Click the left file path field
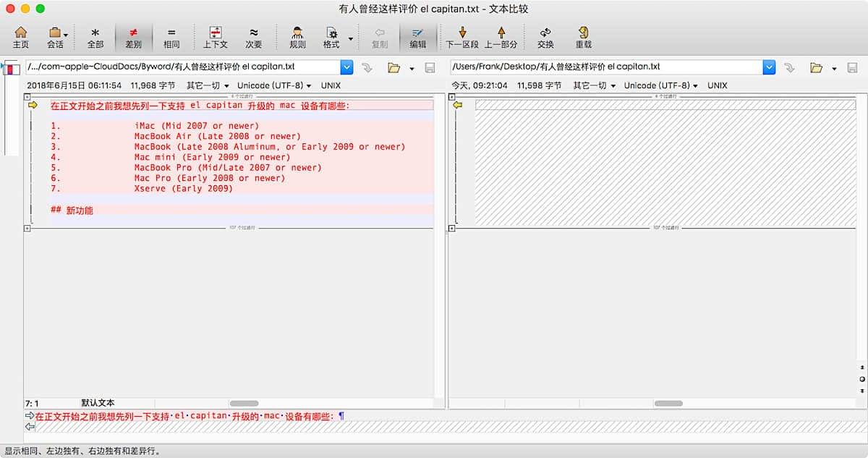The height and width of the screenshot is (458, 868). click(182, 67)
